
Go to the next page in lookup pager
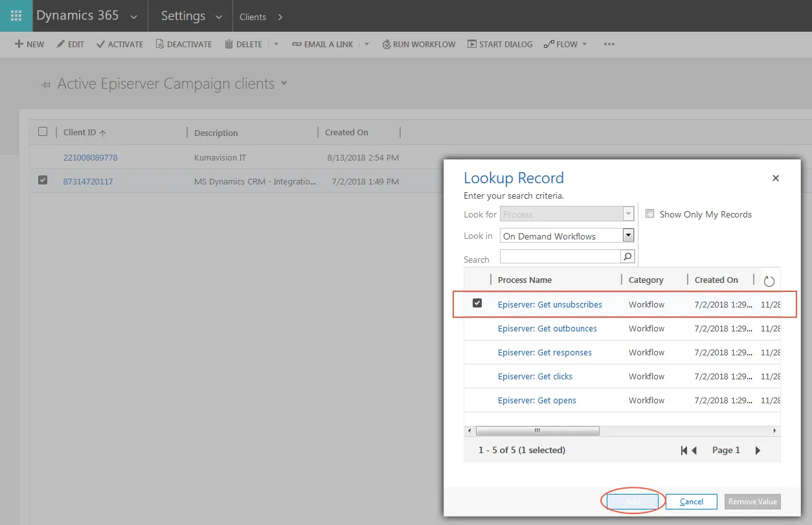(758, 450)
